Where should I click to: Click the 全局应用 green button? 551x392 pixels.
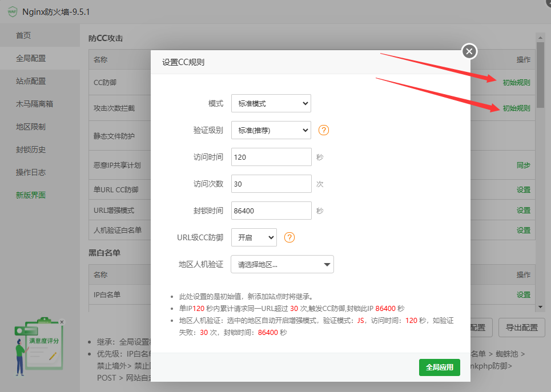click(439, 367)
